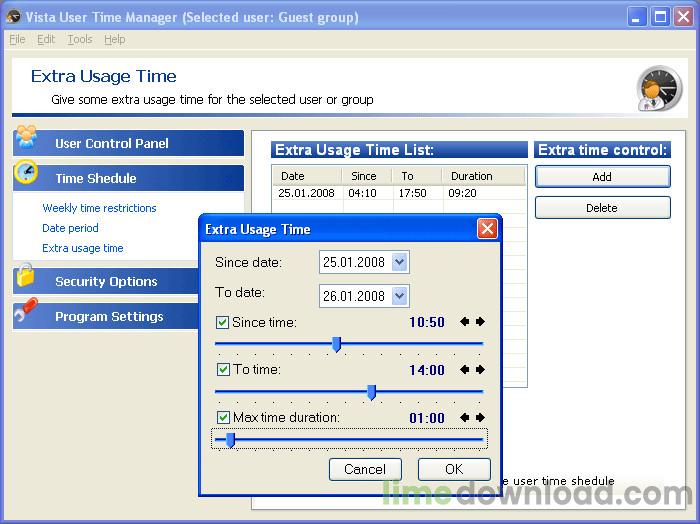Click the 14:00 To time value

click(427, 370)
